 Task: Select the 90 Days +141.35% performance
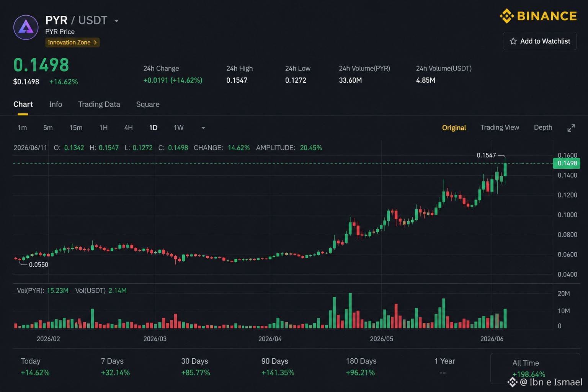pos(278,367)
